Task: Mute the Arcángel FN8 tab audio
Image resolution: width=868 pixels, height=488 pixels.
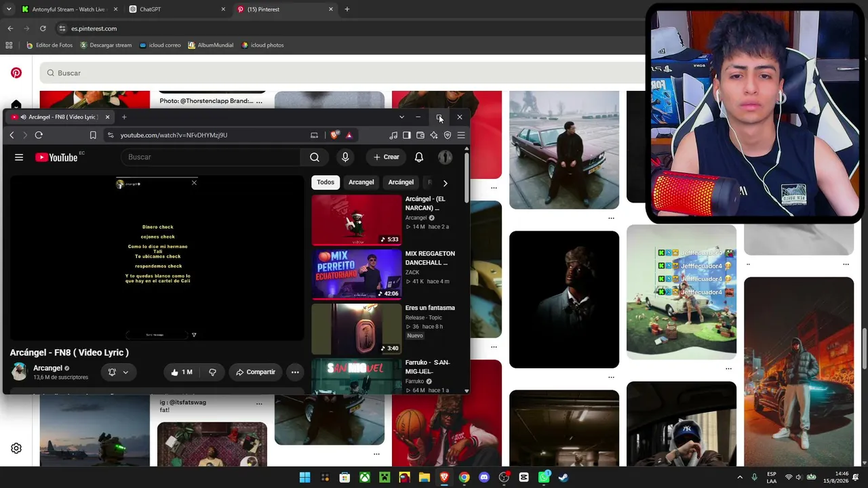Action: (24, 117)
